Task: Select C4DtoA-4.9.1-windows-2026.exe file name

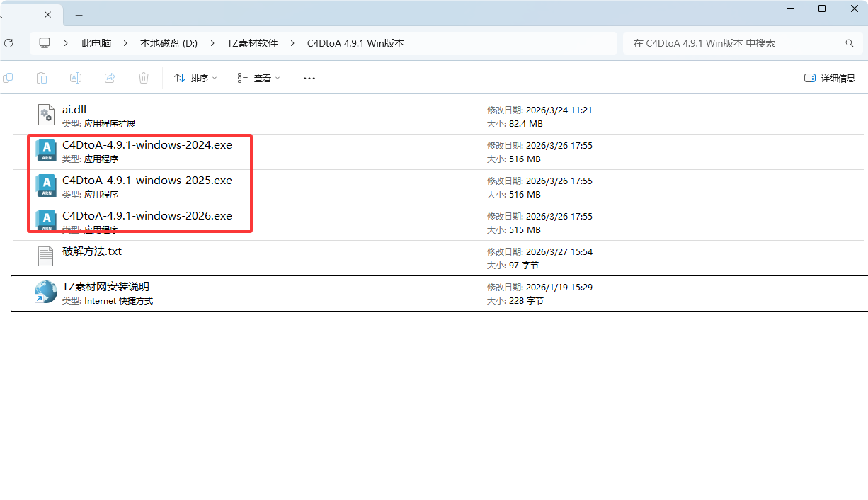Action: [x=147, y=216]
